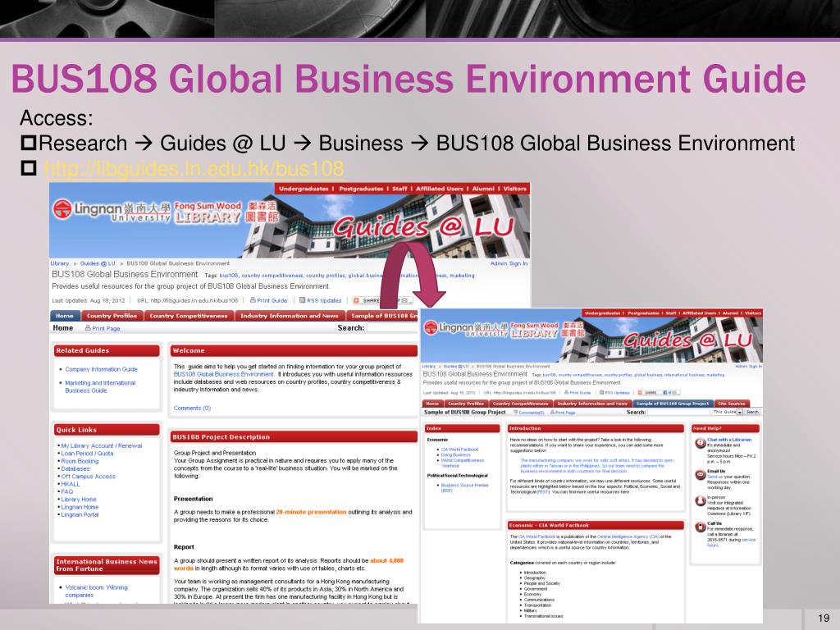The width and height of the screenshot is (840, 630).
Task: Click the Lingnan University logo in the right screenshot
Action: click(x=465, y=328)
